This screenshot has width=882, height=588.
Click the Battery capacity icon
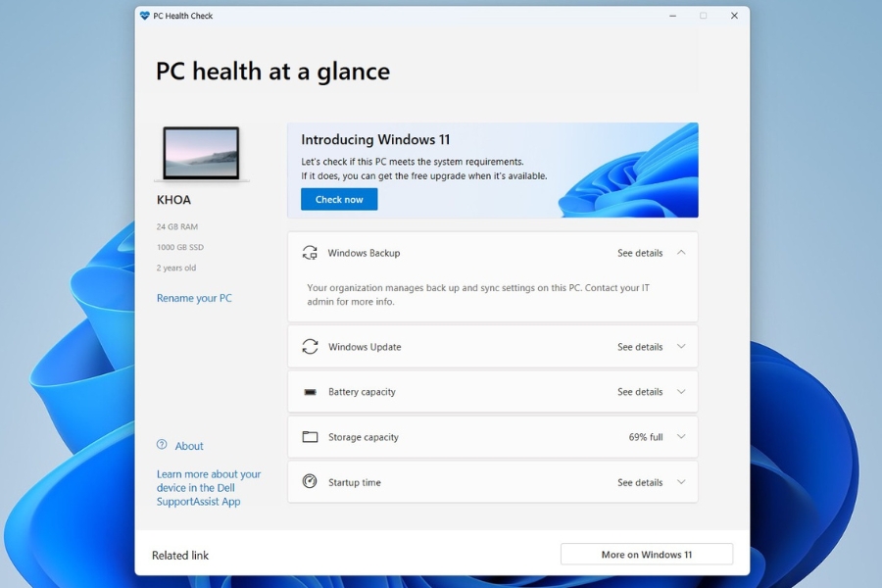tap(310, 392)
